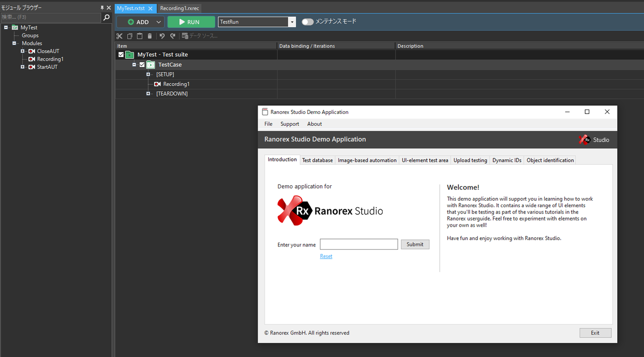Open the Object identification tab
Screen dimensions: 644x357
pos(550,161)
